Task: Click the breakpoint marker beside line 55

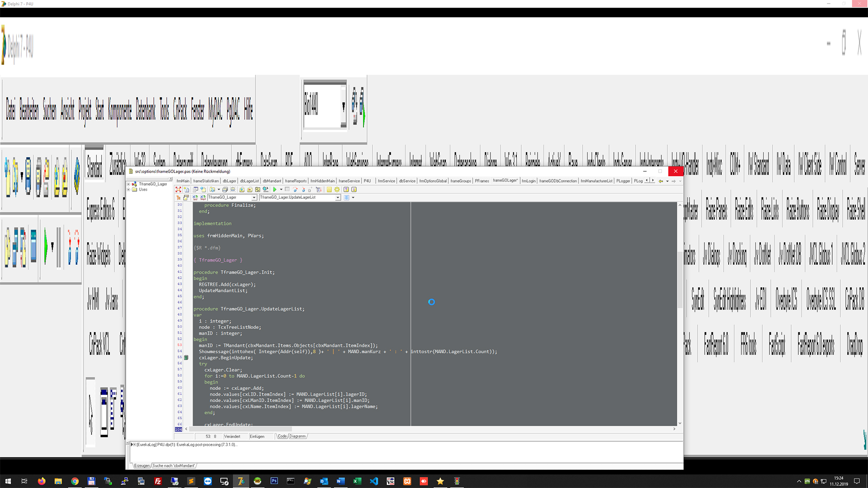Action: point(186,357)
